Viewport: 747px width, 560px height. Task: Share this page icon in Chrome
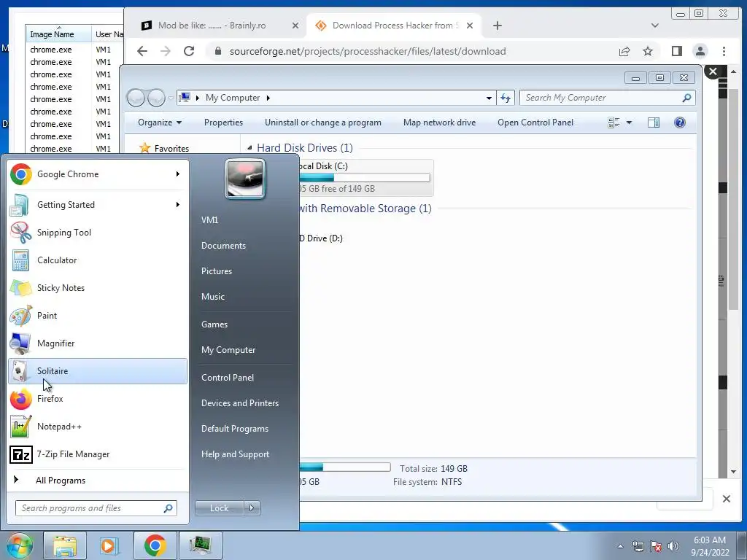(624, 51)
